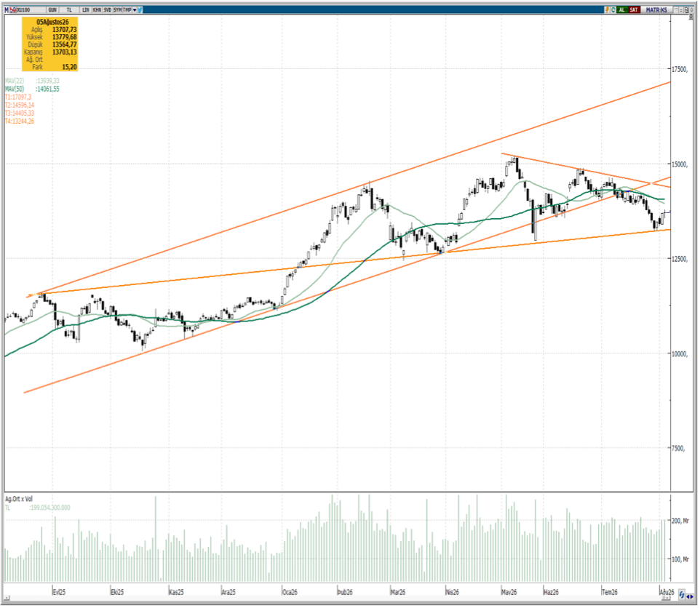This screenshot has width=700, height=608.
Task: Click the Yüksek 13779,68 value
Action: (64, 37)
